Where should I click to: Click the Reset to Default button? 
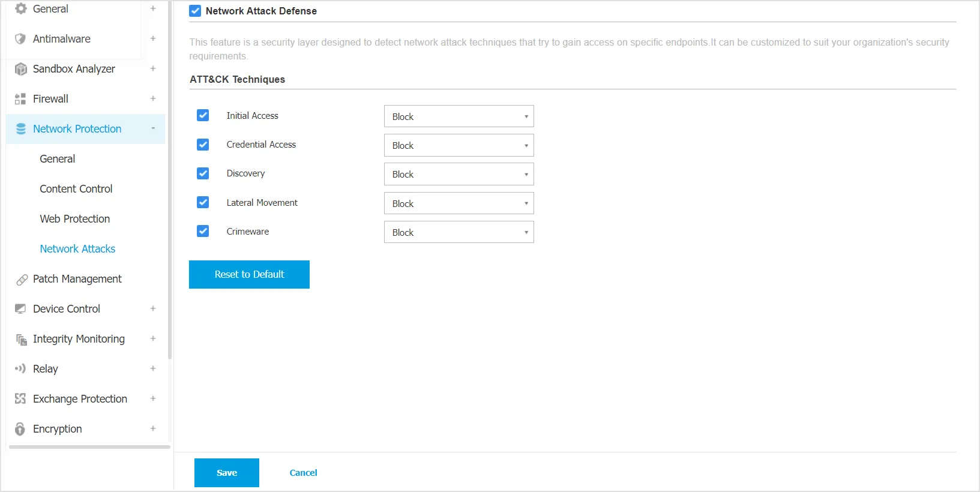pyautogui.click(x=249, y=274)
